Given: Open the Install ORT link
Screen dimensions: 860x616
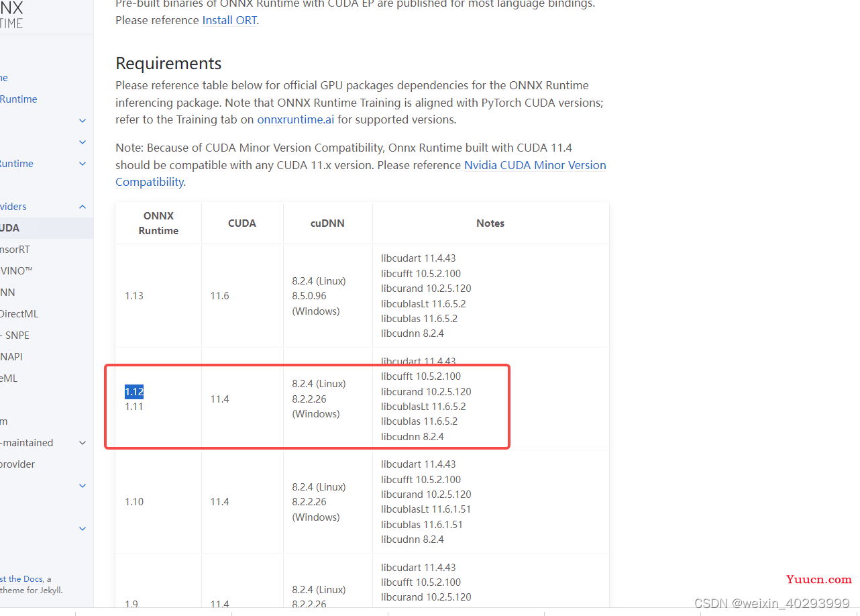Looking at the screenshot, I should click(x=229, y=20).
